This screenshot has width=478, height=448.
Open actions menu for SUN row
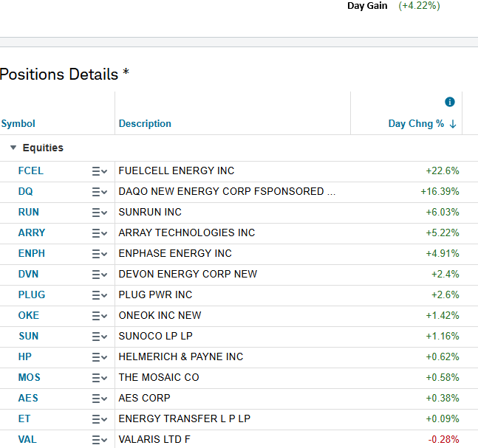(100, 337)
